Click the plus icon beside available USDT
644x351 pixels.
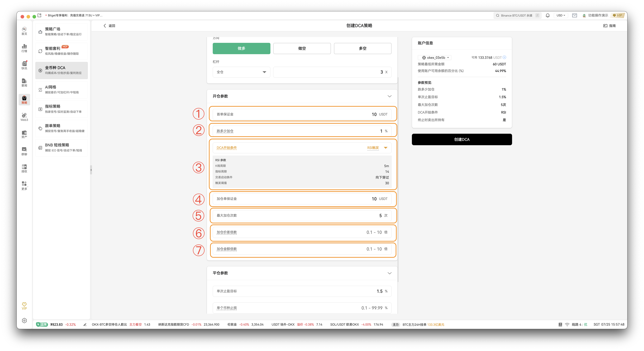[x=504, y=57]
